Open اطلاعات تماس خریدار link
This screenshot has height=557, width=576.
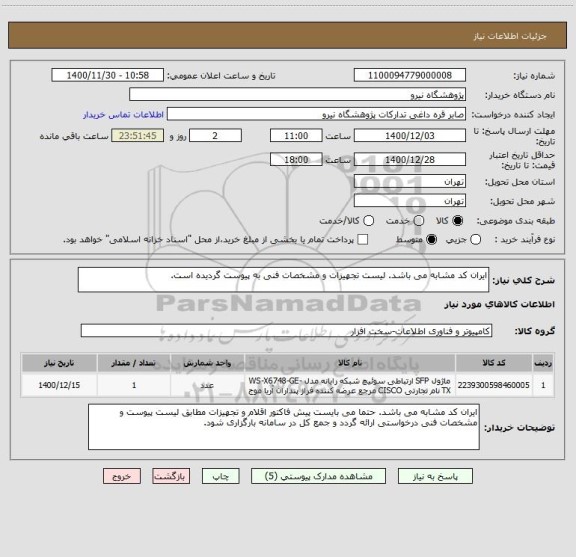pos(123,115)
